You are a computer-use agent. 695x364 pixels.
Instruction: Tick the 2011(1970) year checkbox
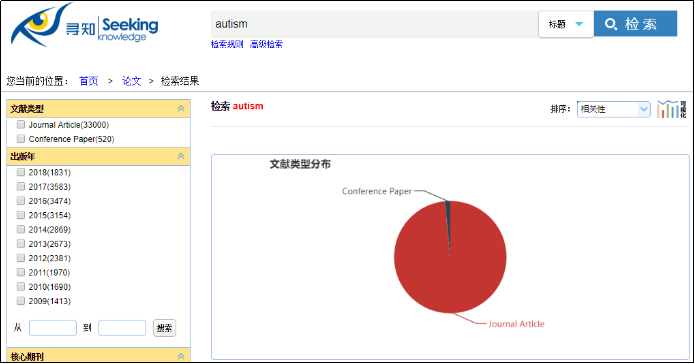pyautogui.click(x=20, y=272)
